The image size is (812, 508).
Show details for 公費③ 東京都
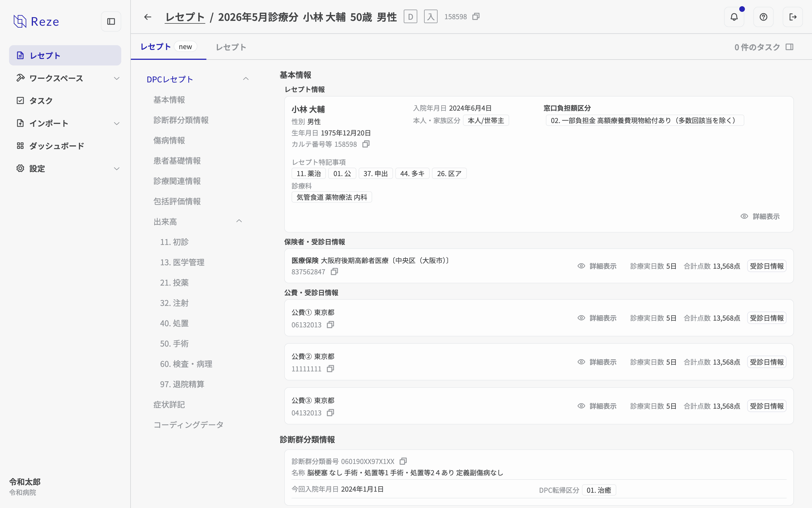point(597,406)
